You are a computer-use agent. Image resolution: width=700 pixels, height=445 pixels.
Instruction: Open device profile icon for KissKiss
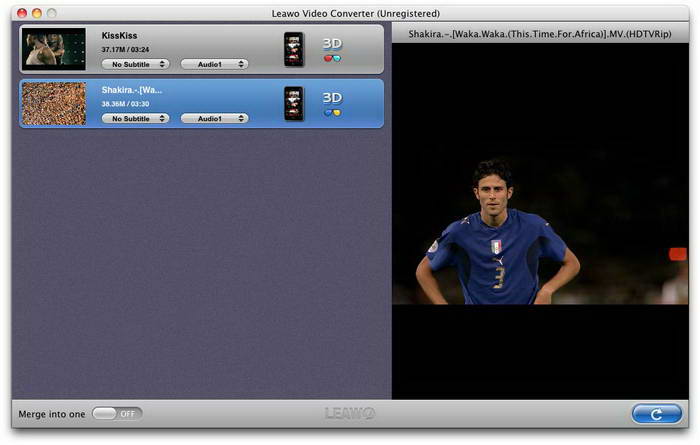[x=294, y=49]
